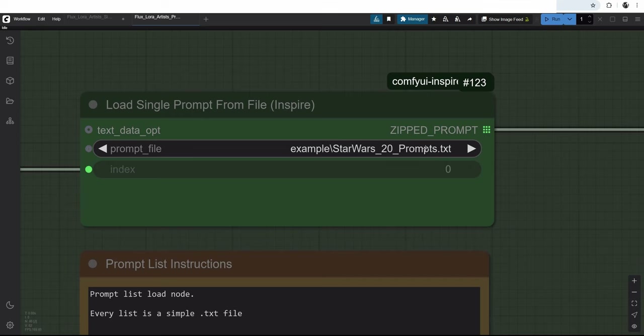Click the sailboat icon in toolbar
The width and height of the screenshot is (644, 336).
(376, 19)
